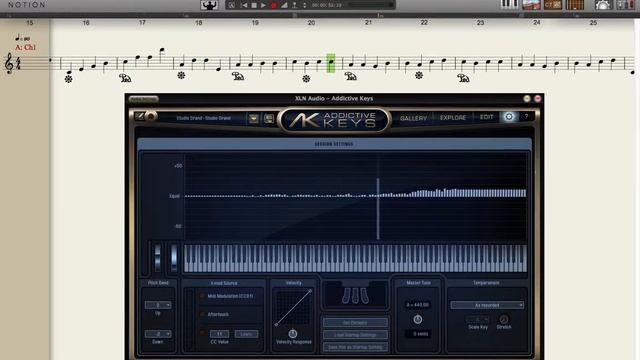Switch to the EXPLORE page
This screenshot has width=640, height=360.
453,118
